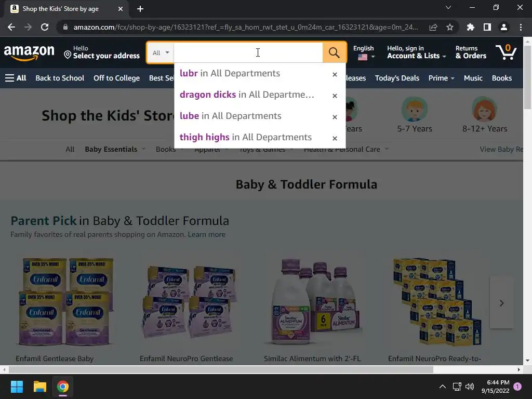Click the orange search magnifier button

pyautogui.click(x=334, y=52)
